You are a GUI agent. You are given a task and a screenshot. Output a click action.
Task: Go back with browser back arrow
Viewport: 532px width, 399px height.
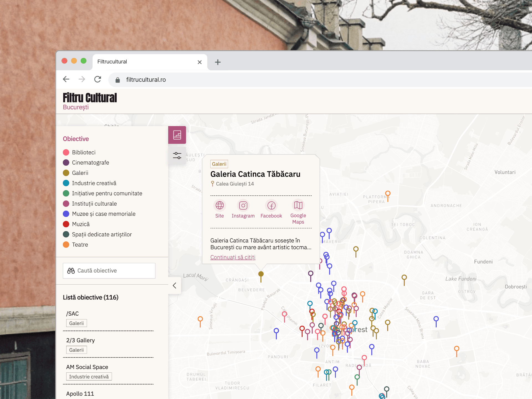coord(66,80)
